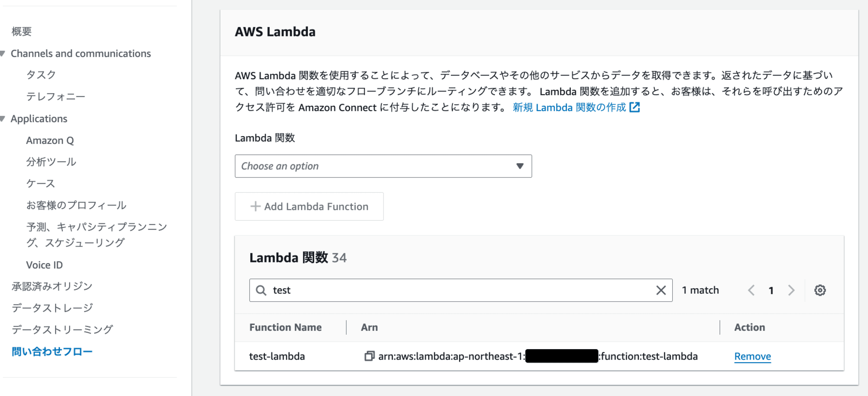Collapse the Applications section
This screenshot has height=396, width=868.
(x=3, y=119)
